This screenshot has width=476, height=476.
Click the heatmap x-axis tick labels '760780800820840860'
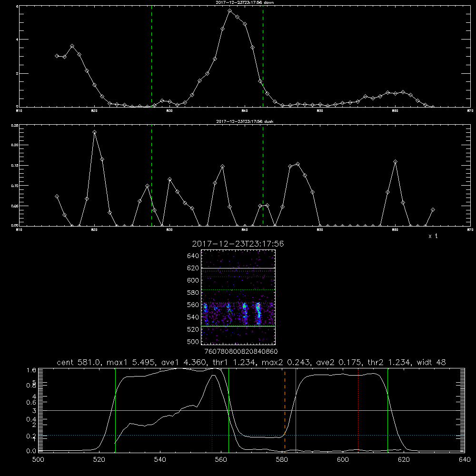[241, 351]
